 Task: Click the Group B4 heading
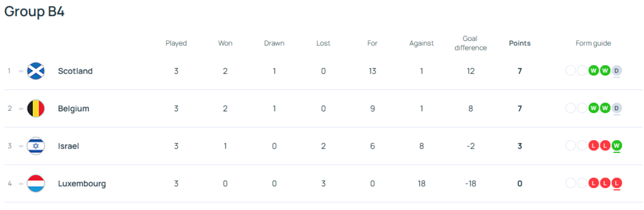(35, 12)
